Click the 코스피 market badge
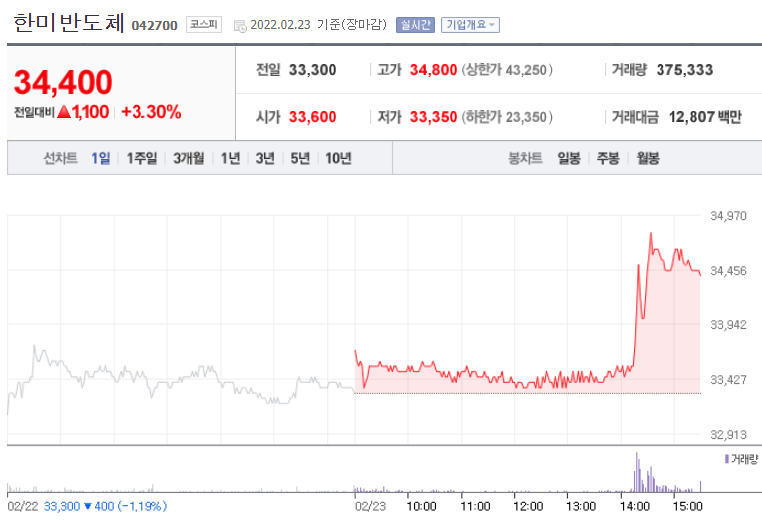 (x=204, y=25)
